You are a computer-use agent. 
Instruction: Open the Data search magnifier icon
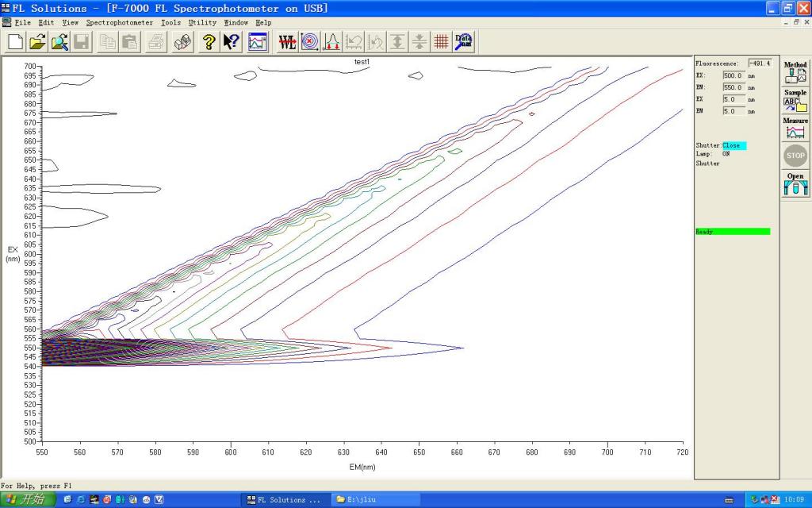coord(463,42)
